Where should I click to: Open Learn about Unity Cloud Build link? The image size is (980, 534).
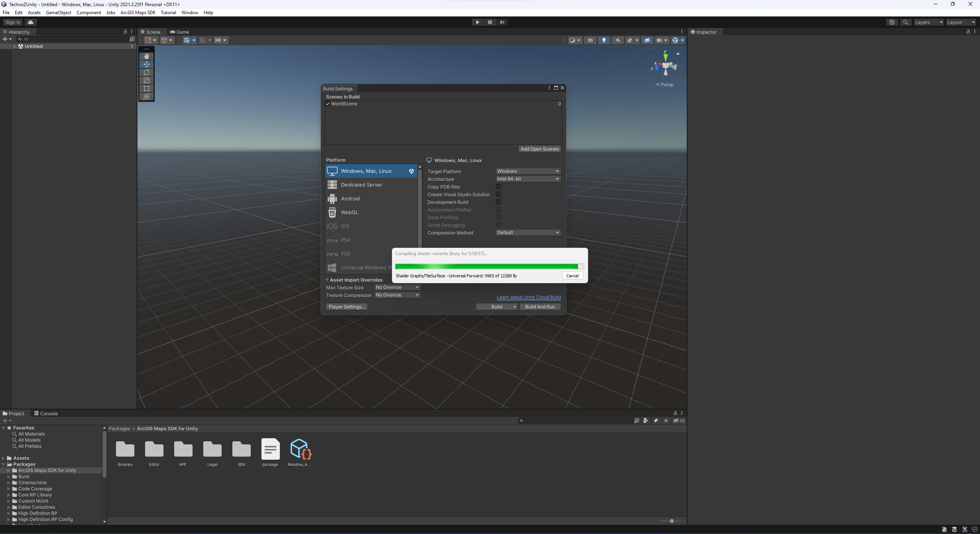coord(528,297)
